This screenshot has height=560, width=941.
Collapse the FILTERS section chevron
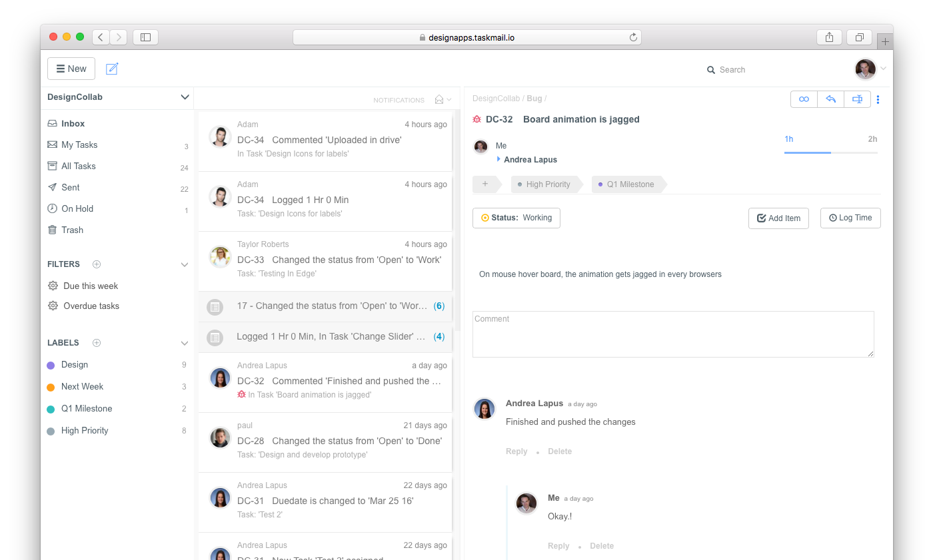coord(185,264)
